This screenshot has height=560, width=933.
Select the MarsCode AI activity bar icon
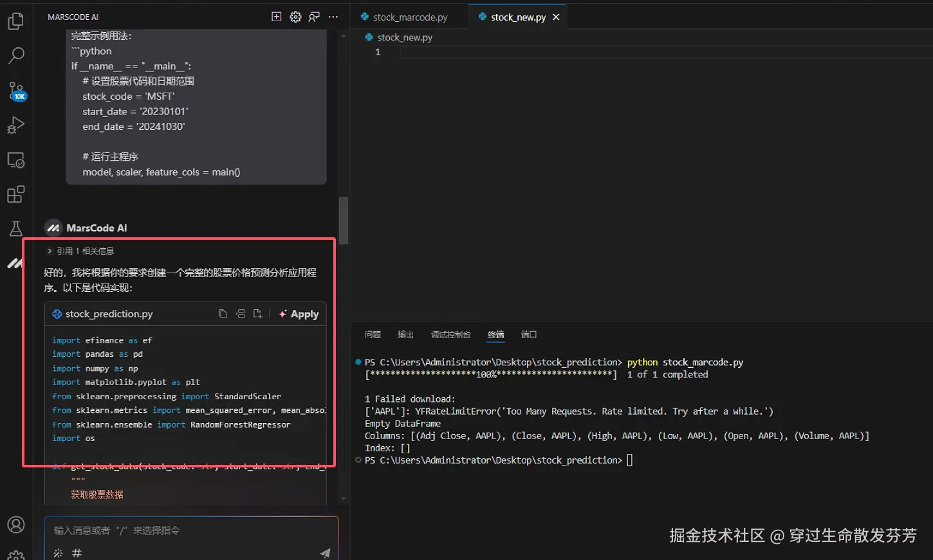click(x=15, y=263)
